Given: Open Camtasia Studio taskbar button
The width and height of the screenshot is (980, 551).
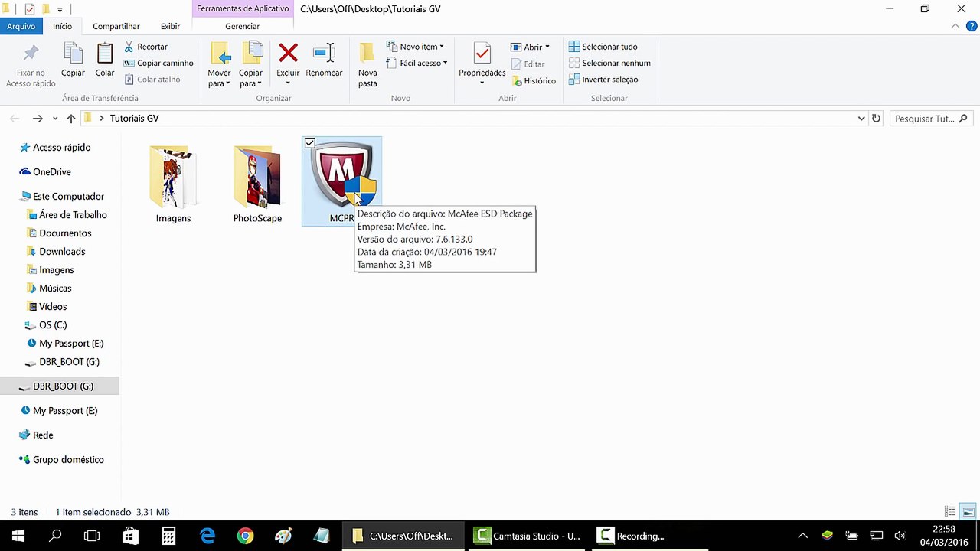Looking at the screenshot, I should tap(526, 536).
